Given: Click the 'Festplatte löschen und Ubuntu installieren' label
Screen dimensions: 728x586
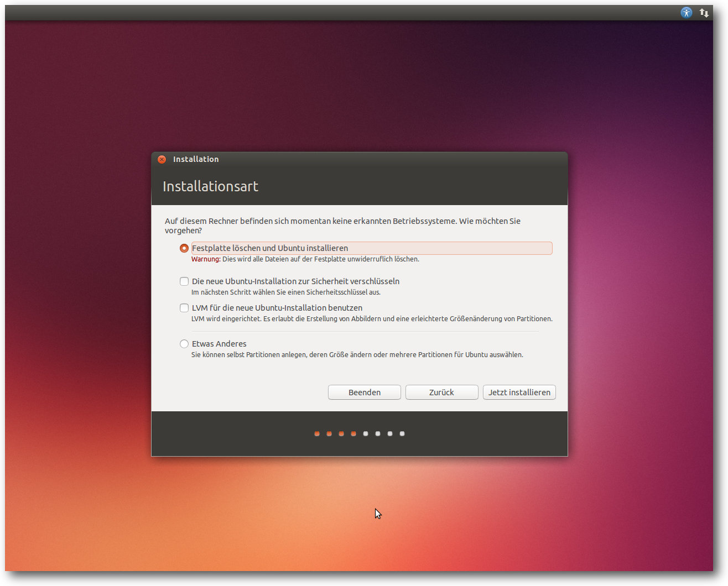Looking at the screenshot, I should (270, 248).
